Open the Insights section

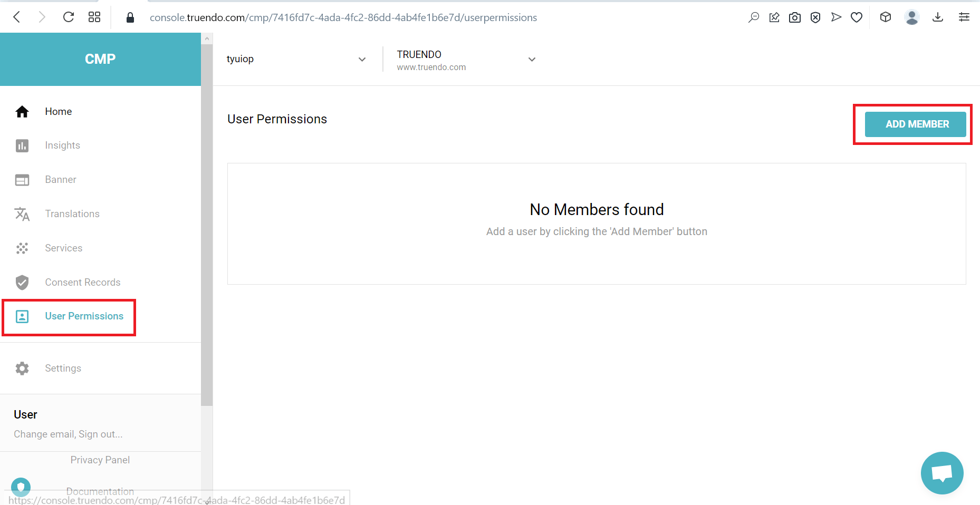(63, 145)
